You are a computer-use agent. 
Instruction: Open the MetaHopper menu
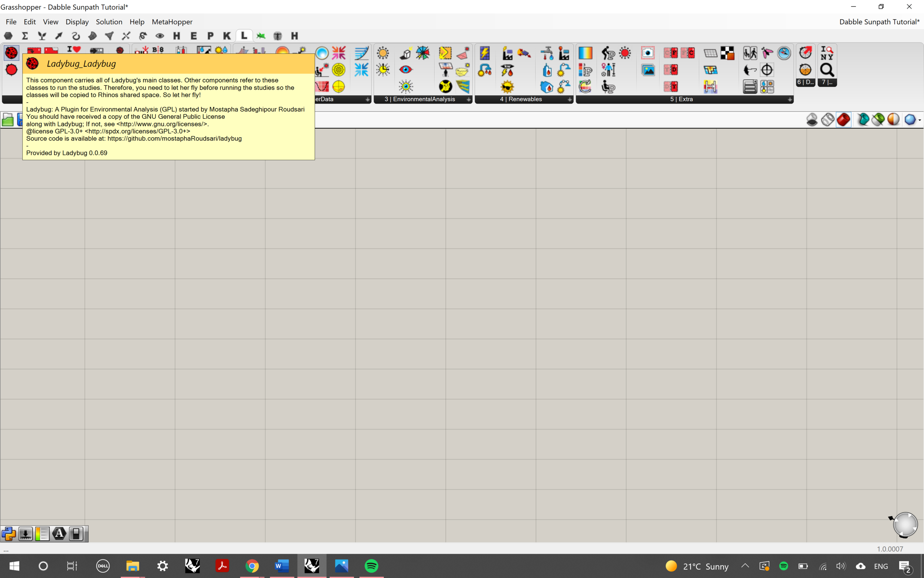[172, 22]
